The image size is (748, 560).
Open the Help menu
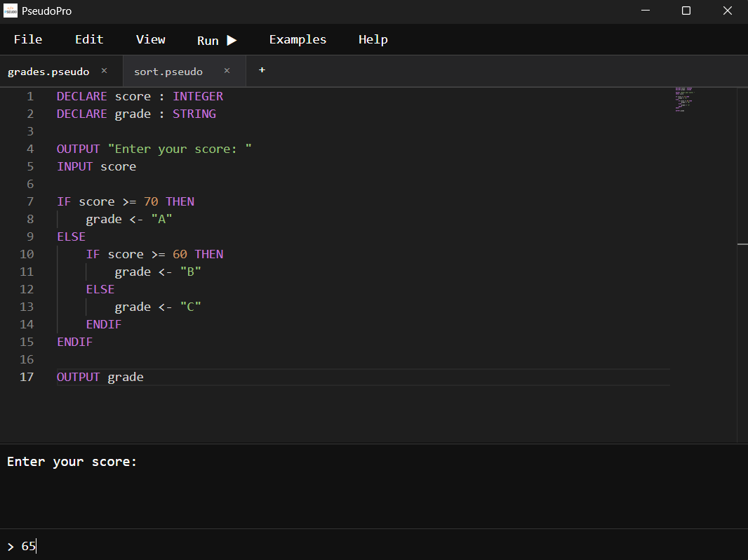[x=373, y=39]
